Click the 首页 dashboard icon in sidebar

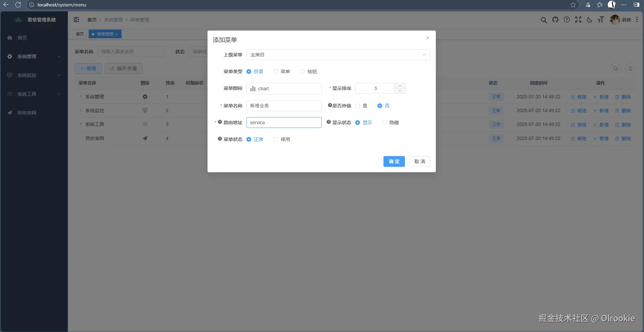(x=10, y=38)
